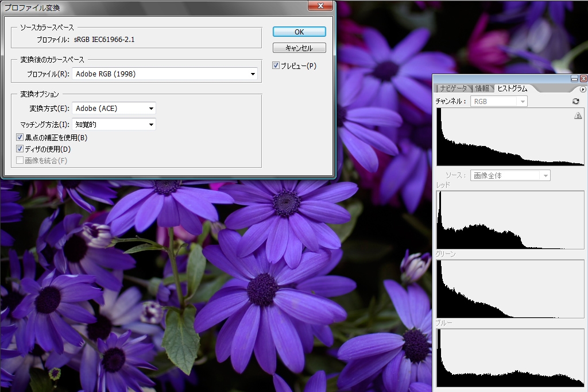Click the 画像を統合(F) checkbox
This screenshot has height=392, width=588.
20,161
